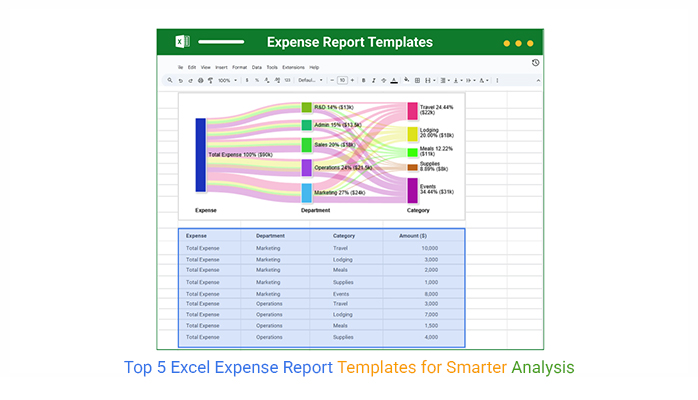Increase font size with plus button
This screenshot has height=400, width=698.
click(x=352, y=81)
